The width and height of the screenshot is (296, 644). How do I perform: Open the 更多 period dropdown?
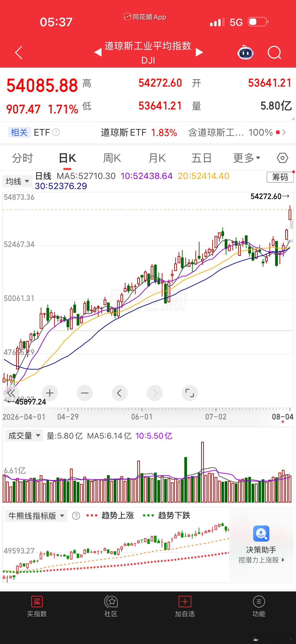tap(247, 158)
